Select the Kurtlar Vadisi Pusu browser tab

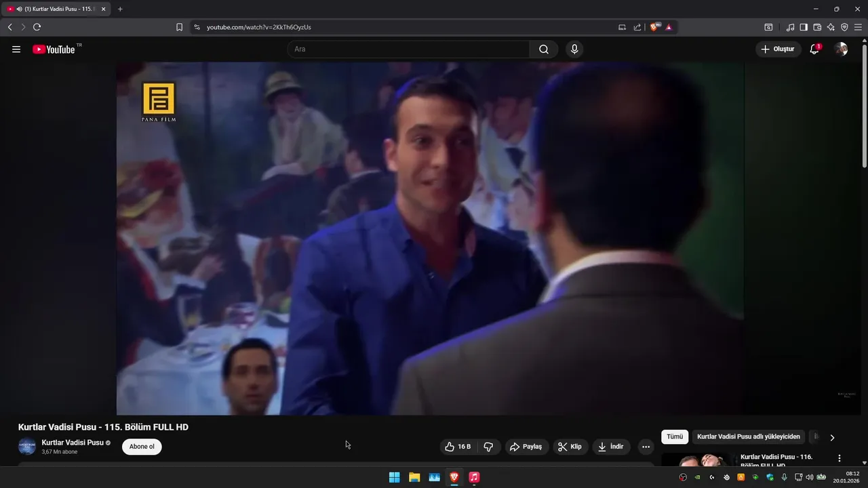56,9
